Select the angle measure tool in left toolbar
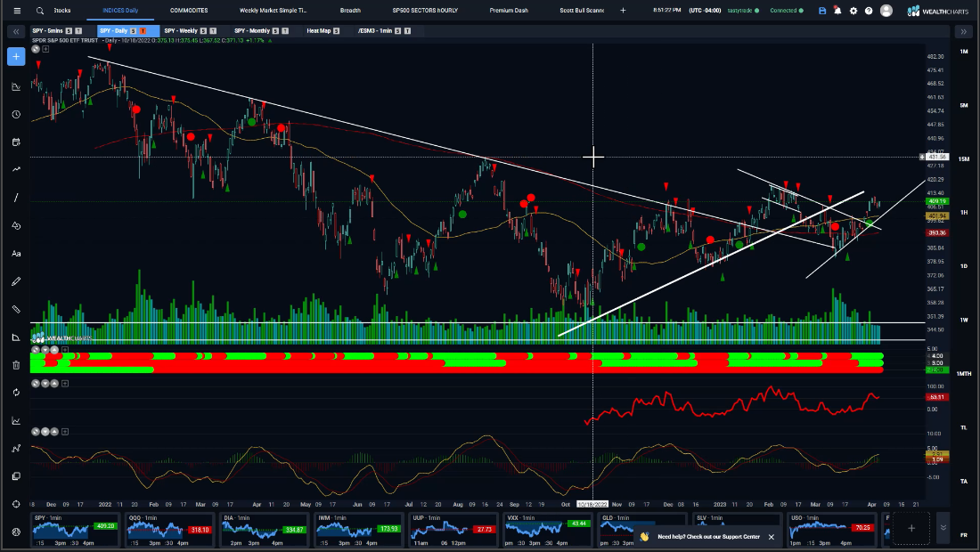This screenshot has height=552, width=980. tap(16, 337)
